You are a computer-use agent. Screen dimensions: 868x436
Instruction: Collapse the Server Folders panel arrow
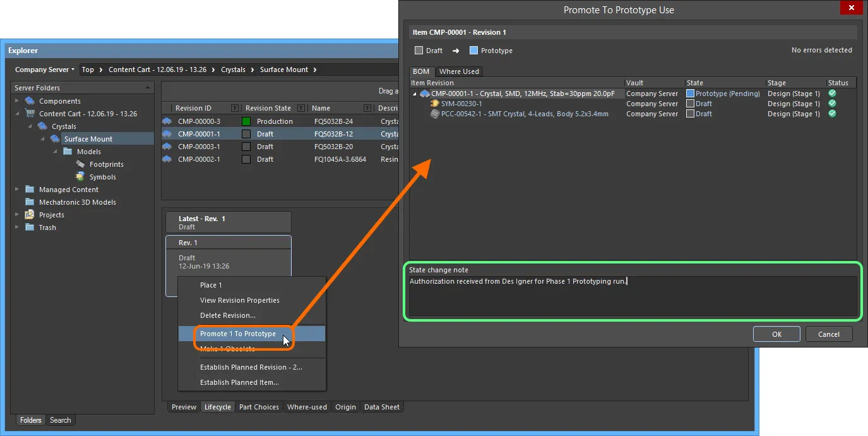[x=148, y=88]
